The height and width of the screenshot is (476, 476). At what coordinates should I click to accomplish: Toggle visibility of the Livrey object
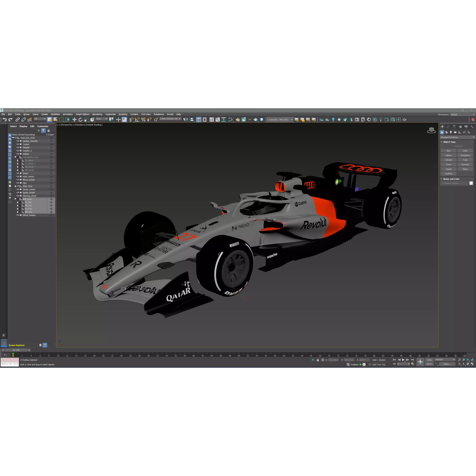pyautogui.click(x=18, y=173)
